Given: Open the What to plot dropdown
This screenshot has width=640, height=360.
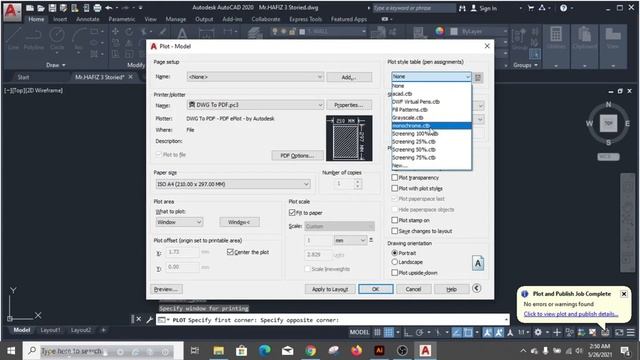Looking at the screenshot, I should pos(179,222).
